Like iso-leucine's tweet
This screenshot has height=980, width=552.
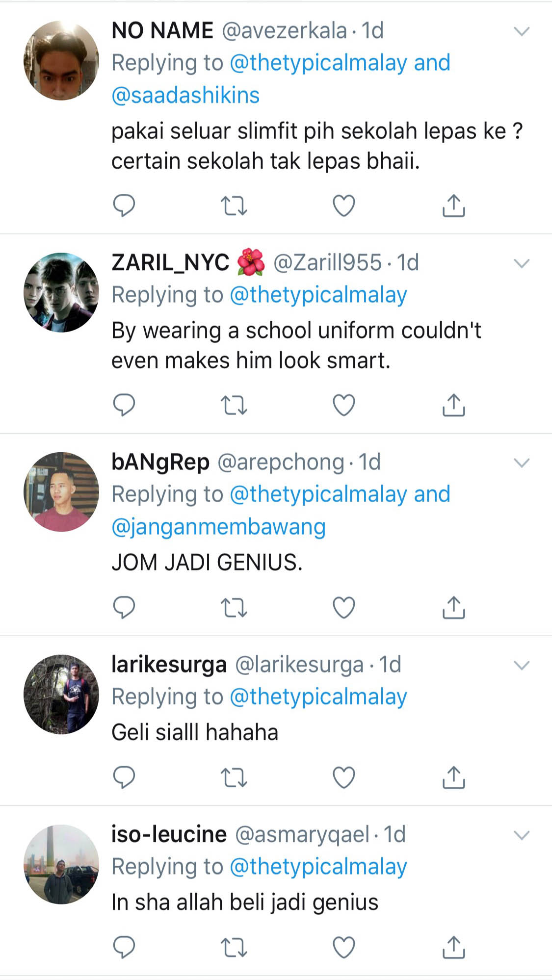pos(343,947)
